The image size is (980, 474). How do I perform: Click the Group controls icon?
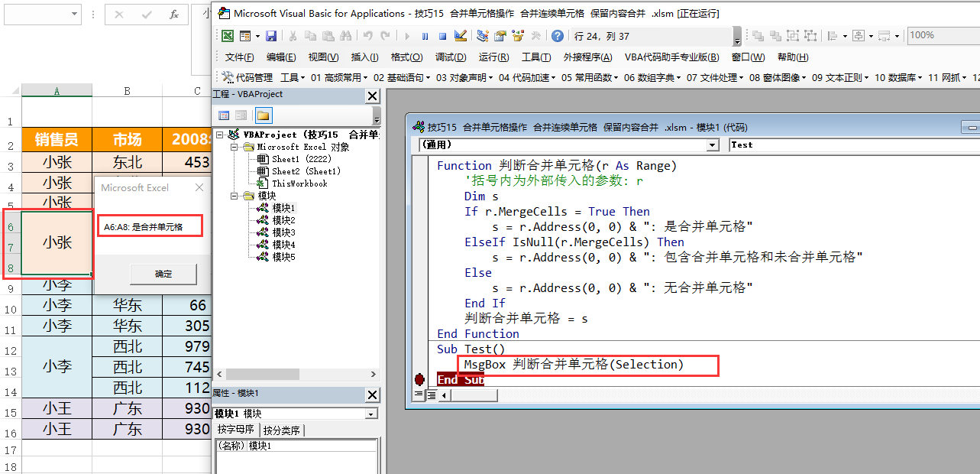click(x=794, y=36)
